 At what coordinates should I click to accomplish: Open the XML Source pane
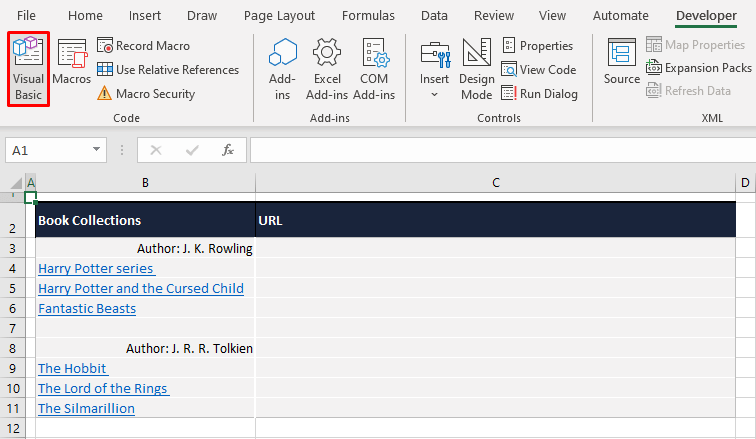(x=622, y=62)
